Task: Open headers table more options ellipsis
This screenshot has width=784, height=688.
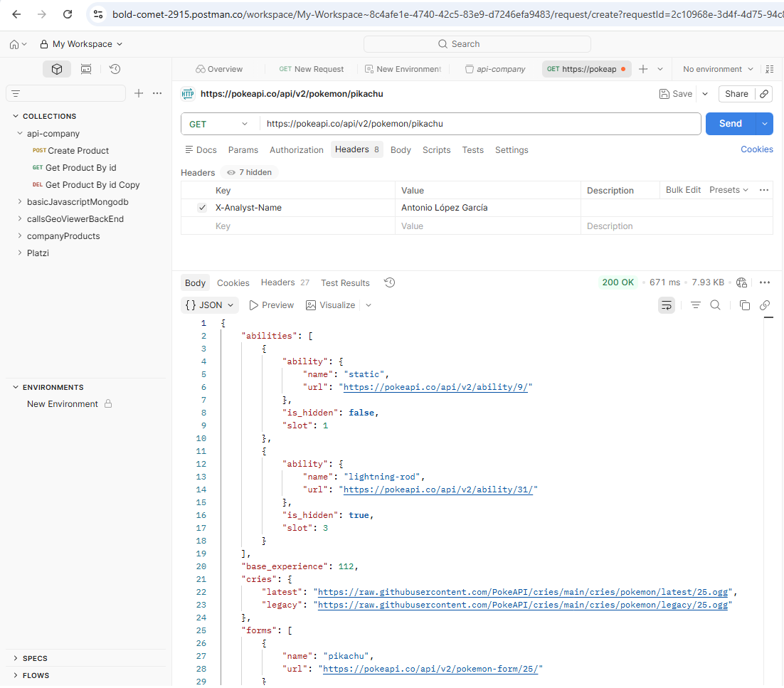Action: [763, 190]
